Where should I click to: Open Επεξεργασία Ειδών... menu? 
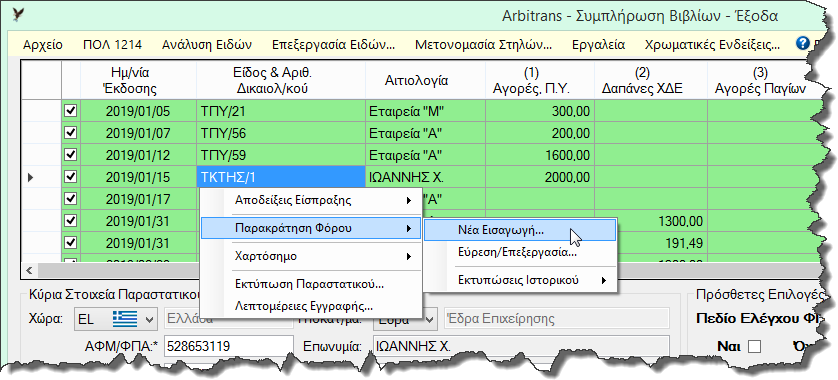[333, 45]
